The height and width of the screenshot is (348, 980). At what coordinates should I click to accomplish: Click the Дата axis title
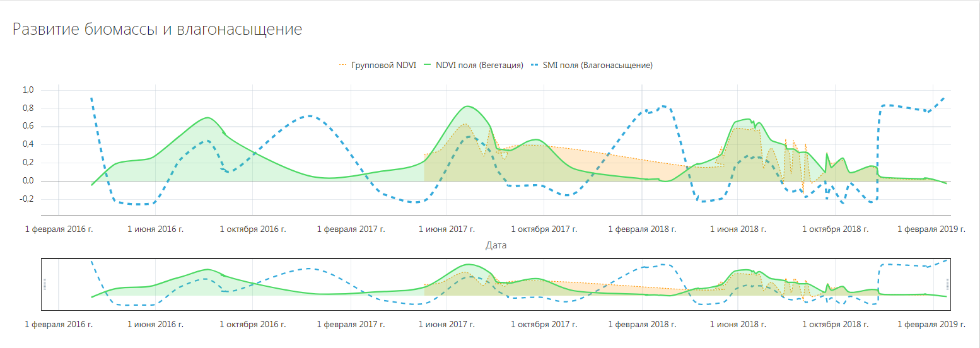click(x=496, y=245)
